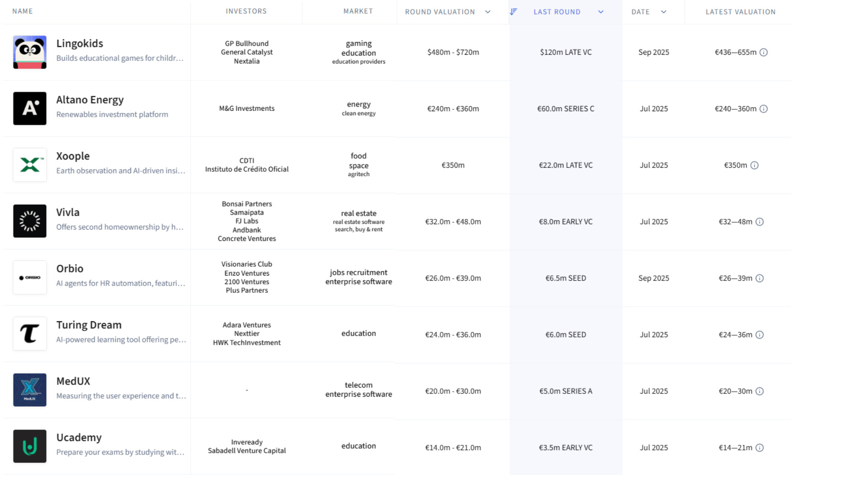Expand the Round Valuation column dropdown
Viewport: 868px width, 488px height.
coord(488,12)
